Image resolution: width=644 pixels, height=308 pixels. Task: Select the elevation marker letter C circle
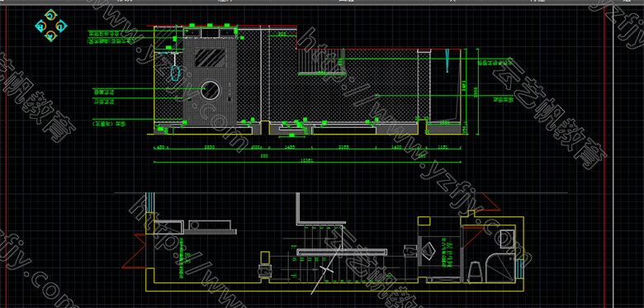click(x=50, y=16)
